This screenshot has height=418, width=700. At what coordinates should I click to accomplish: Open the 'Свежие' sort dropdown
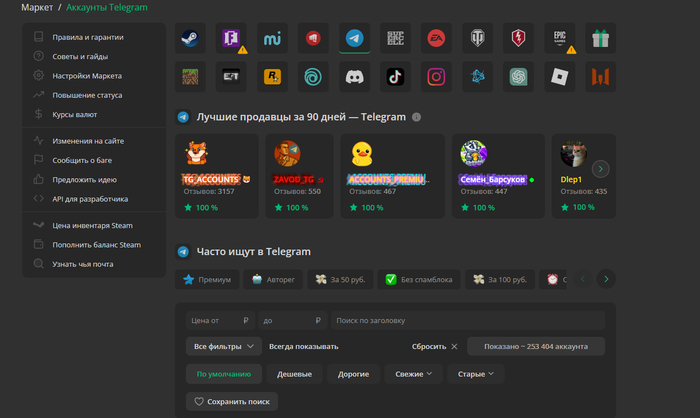point(414,374)
